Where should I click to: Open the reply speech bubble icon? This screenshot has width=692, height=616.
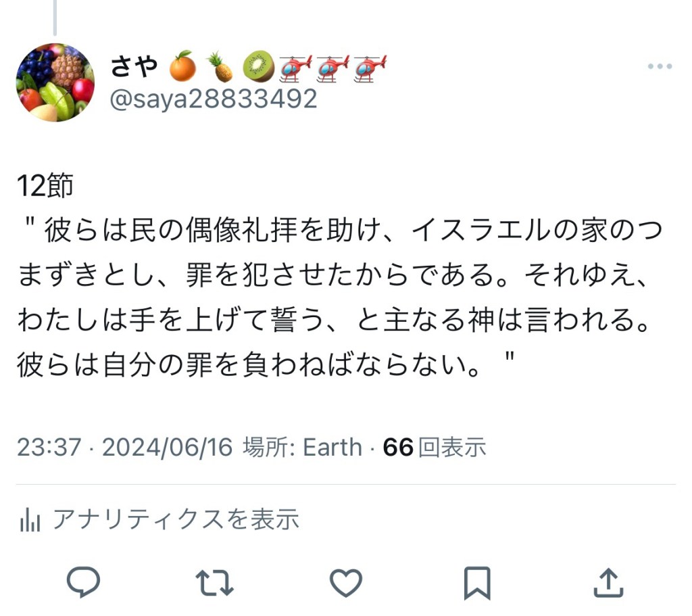pyautogui.click(x=83, y=582)
